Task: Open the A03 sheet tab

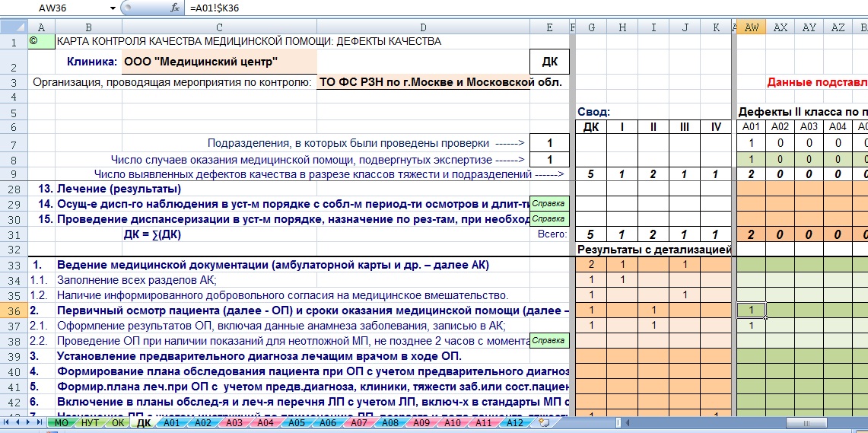Action: point(234,423)
